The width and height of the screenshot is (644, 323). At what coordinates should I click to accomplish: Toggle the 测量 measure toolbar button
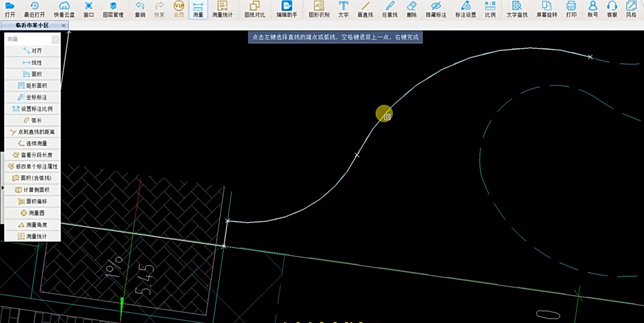[198, 9]
